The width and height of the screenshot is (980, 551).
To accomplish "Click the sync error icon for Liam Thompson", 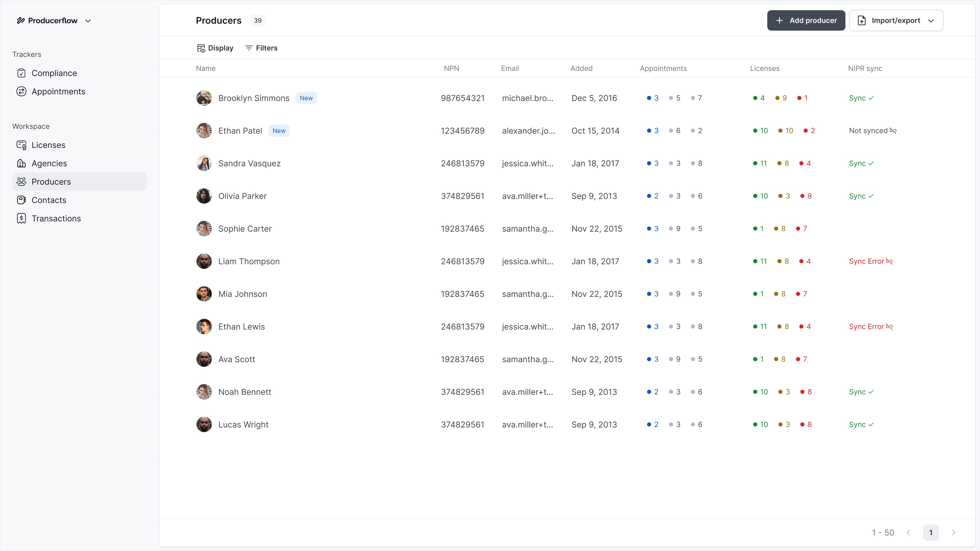I will (890, 261).
